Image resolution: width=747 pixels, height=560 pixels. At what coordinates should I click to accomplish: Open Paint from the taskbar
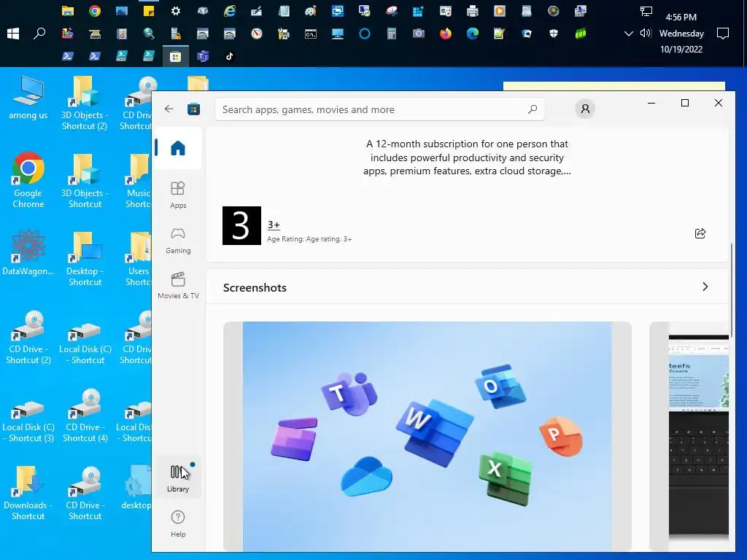311,11
